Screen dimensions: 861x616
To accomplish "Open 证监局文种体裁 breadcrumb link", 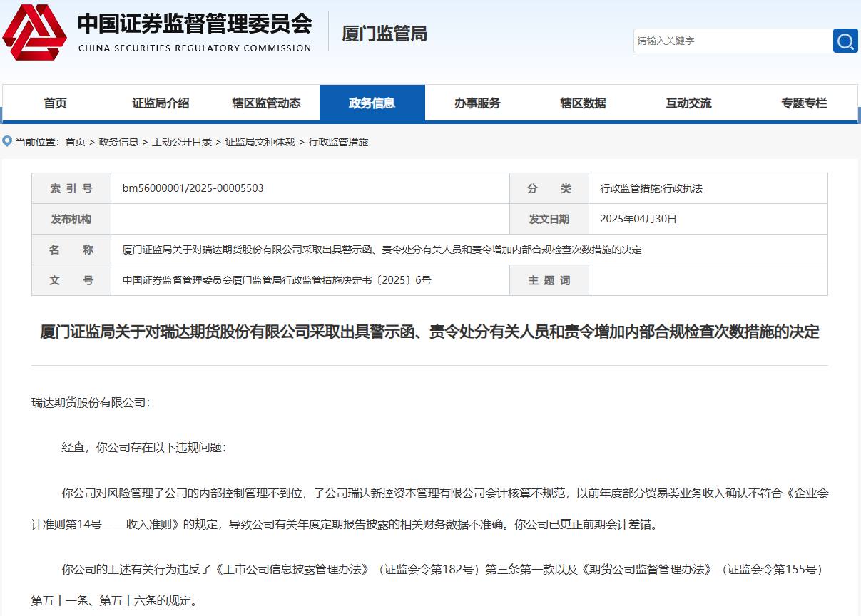I will 260,142.
